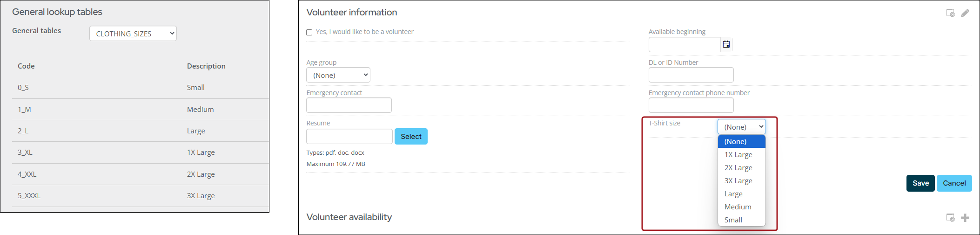The height and width of the screenshot is (235, 980).
Task: Select the "Small" T-Shirt option
Action: [733, 220]
